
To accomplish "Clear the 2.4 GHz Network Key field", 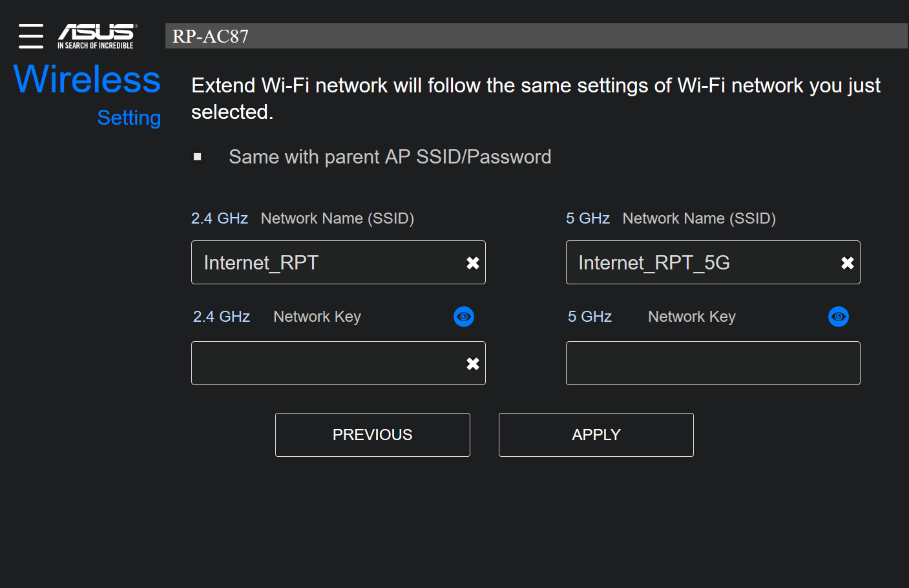I will click(473, 364).
